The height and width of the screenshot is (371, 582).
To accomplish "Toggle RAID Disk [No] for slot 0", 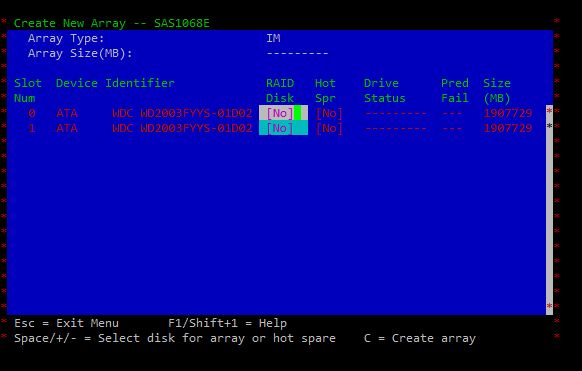I will click(283, 113).
